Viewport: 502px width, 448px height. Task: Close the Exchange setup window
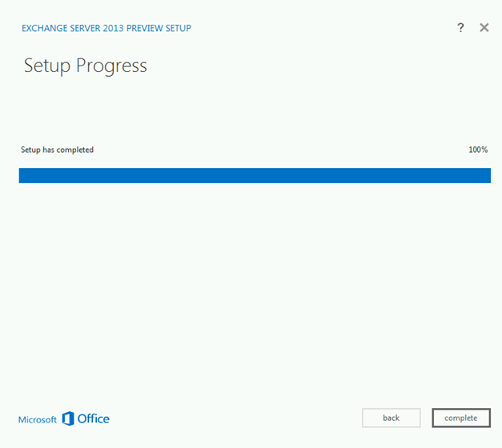coord(484,27)
